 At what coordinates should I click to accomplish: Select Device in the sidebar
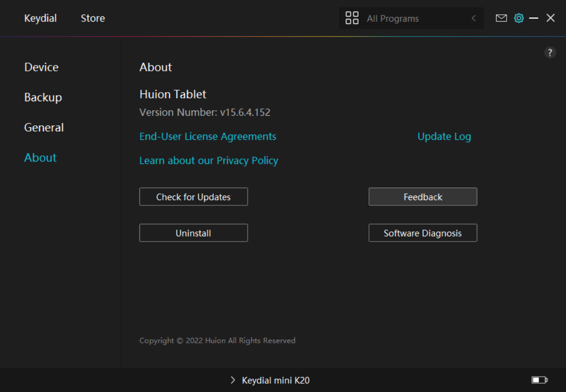pos(41,67)
